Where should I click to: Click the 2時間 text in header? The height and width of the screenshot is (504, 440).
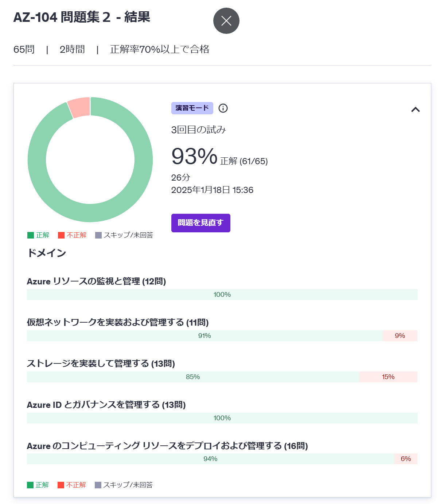click(72, 50)
